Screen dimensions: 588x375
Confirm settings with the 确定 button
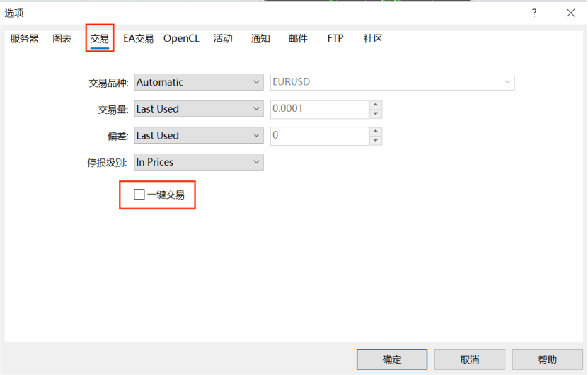[392, 359]
